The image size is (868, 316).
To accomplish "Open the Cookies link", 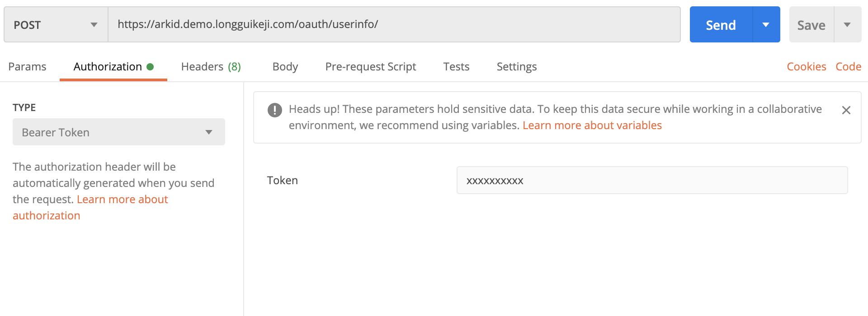I will pyautogui.click(x=806, y=67).
